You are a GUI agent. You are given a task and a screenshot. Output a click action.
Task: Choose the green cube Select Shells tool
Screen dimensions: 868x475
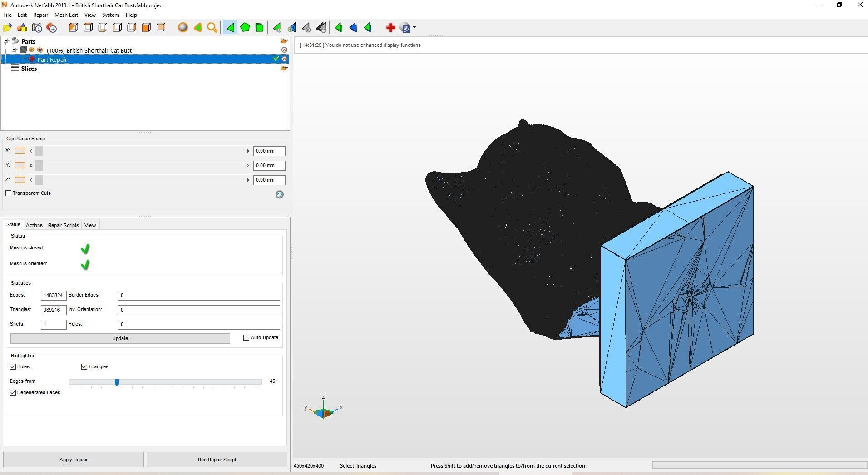(259, 28)
